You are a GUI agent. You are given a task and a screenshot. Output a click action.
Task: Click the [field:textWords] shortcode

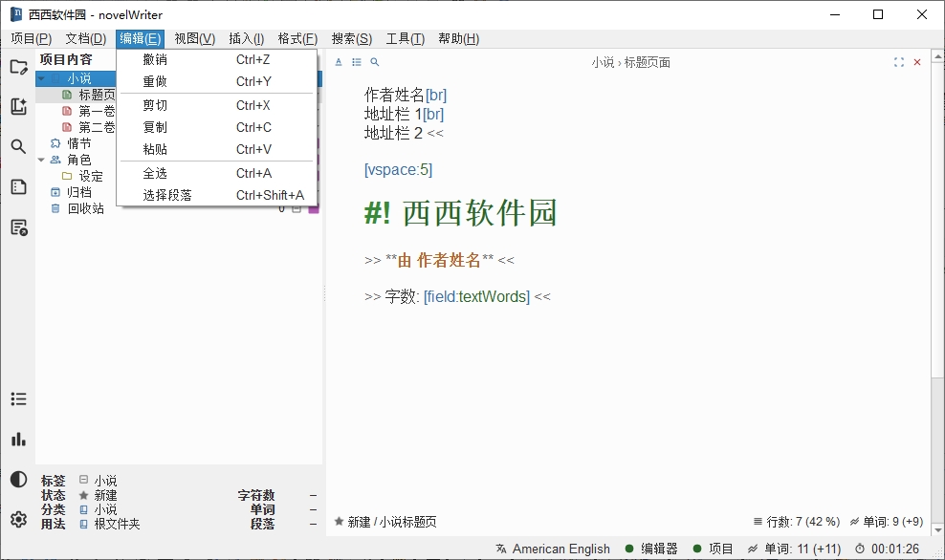click(476, 296)
